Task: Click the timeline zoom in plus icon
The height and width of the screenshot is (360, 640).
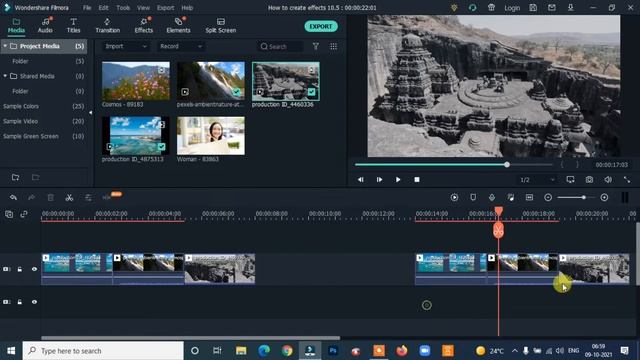Action: pos(604,198)
